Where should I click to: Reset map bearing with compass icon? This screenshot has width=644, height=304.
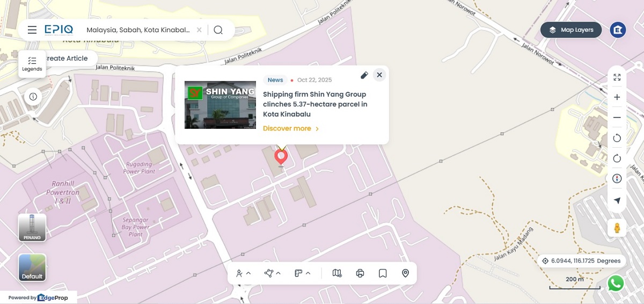click(617, 178)
